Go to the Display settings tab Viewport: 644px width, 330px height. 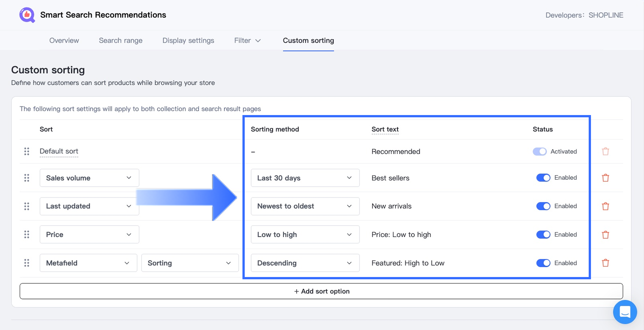[188, 40]
